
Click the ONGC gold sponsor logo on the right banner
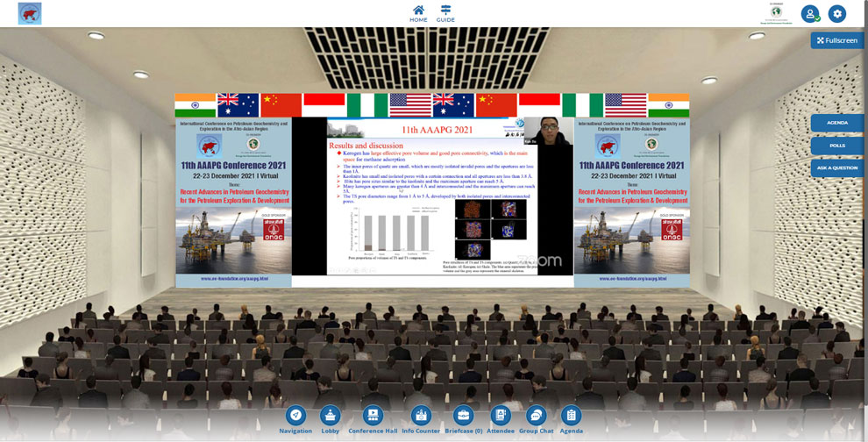(x=672, y=229)
